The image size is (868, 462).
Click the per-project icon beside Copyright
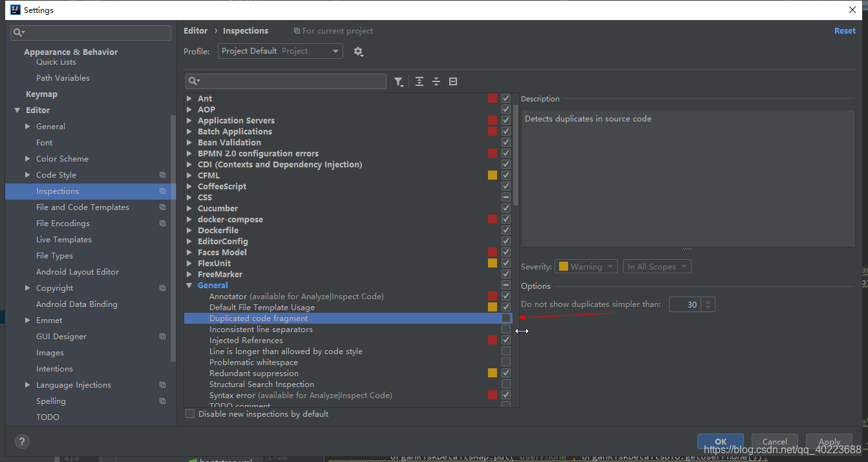pos(163,288)
